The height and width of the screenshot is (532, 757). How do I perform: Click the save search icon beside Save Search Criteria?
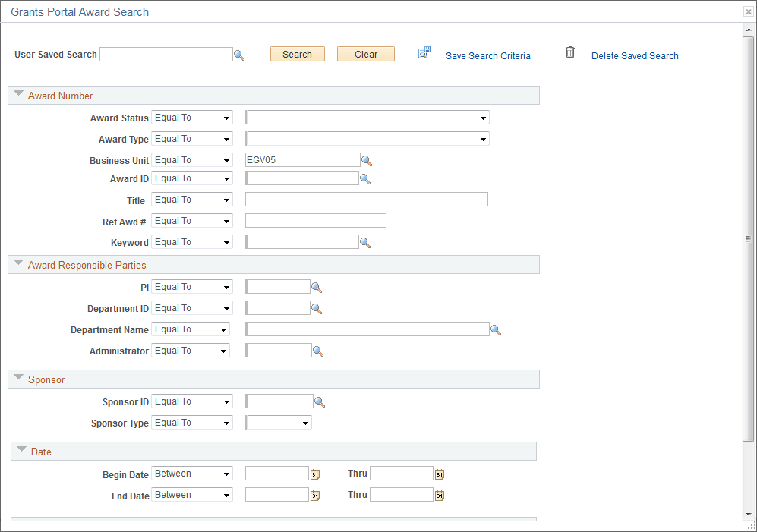click(424, 52)
